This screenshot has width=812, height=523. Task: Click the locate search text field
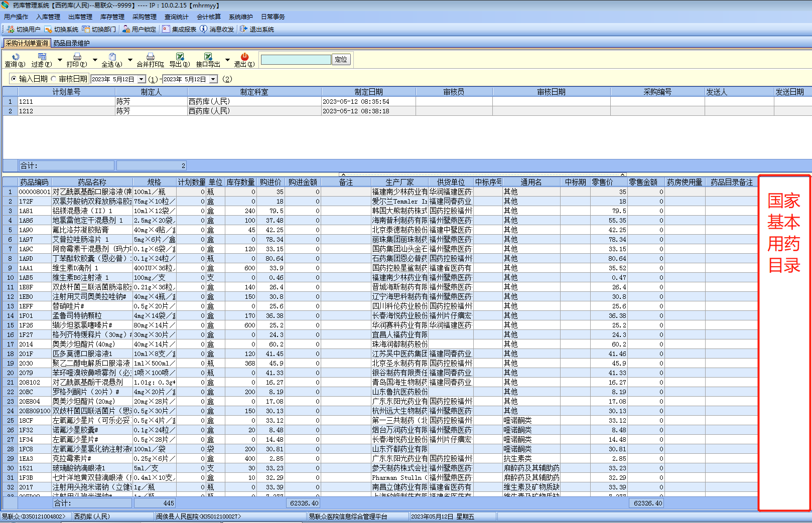(296, 60)
